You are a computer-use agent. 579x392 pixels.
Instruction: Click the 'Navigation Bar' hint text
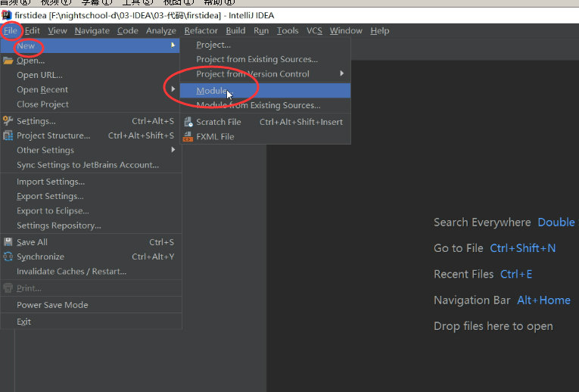pos(472,300)
